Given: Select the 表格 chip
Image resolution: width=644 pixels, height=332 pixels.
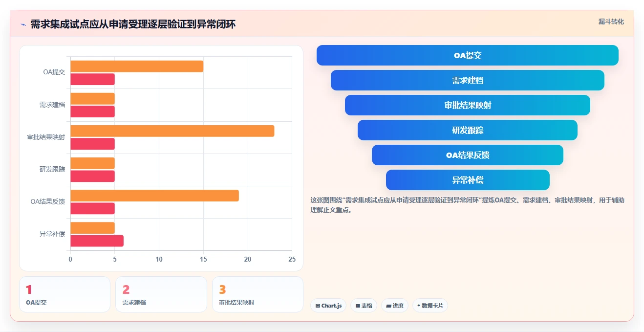Looking at the screenshot, I should click(x=364, y=306).
